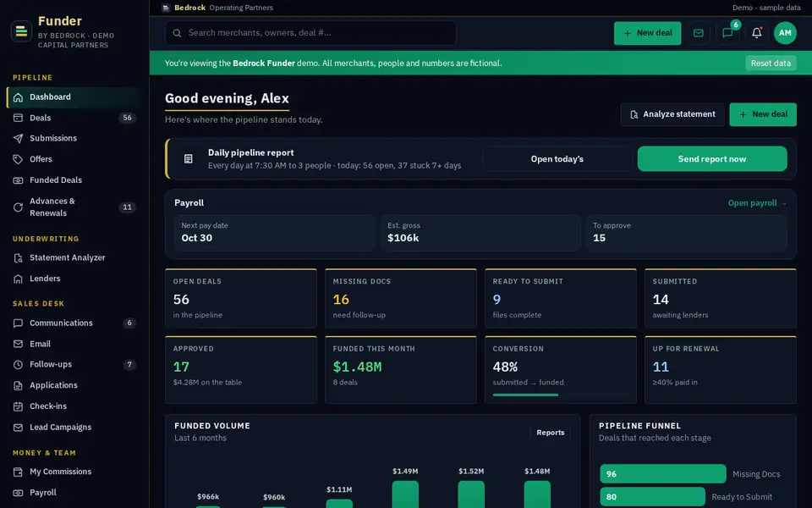Click the Advances & Renewals refresh icon
Screen dimensions: 812x508
[x=18, y=207]
